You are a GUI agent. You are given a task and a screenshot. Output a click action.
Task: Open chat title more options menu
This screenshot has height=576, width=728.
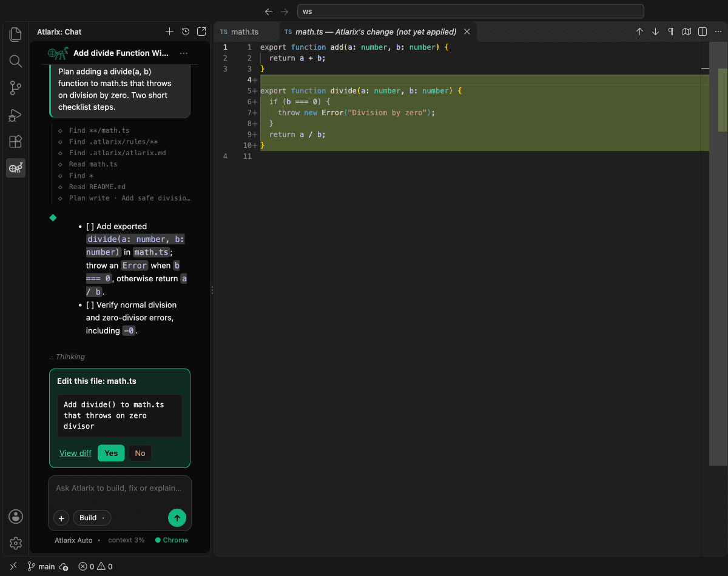tap(184, 53)
